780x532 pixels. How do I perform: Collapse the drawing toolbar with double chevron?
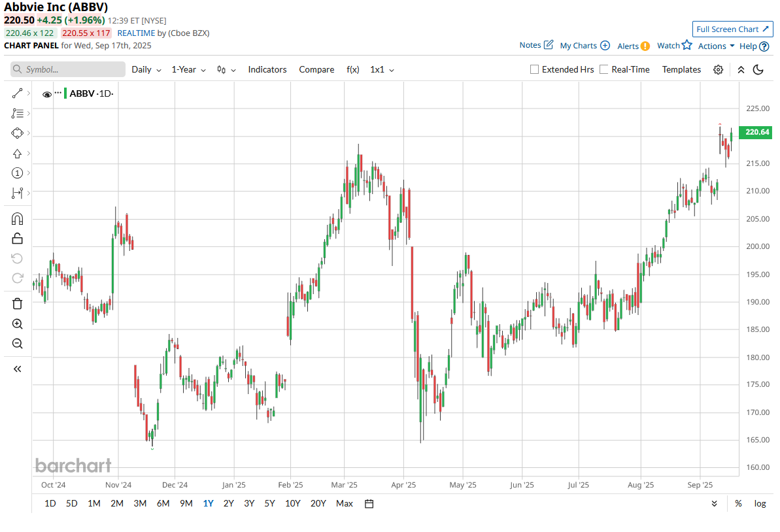click(18, 369)
